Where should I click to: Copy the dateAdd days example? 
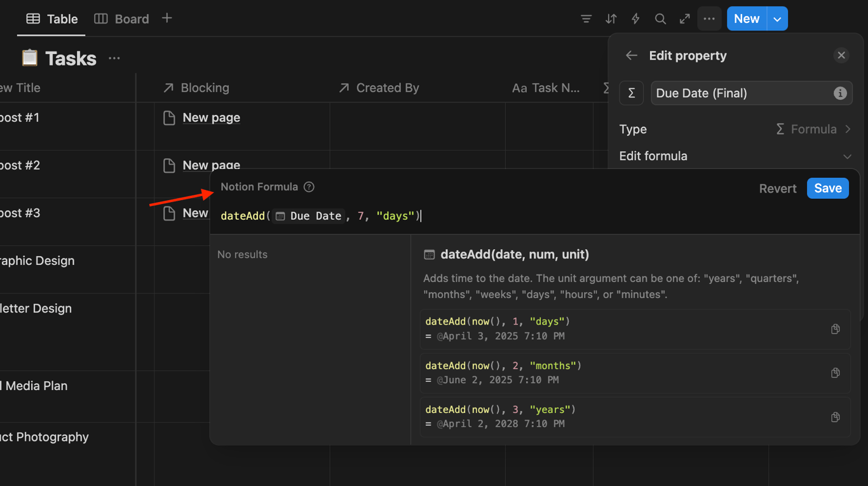coord(836,329)
